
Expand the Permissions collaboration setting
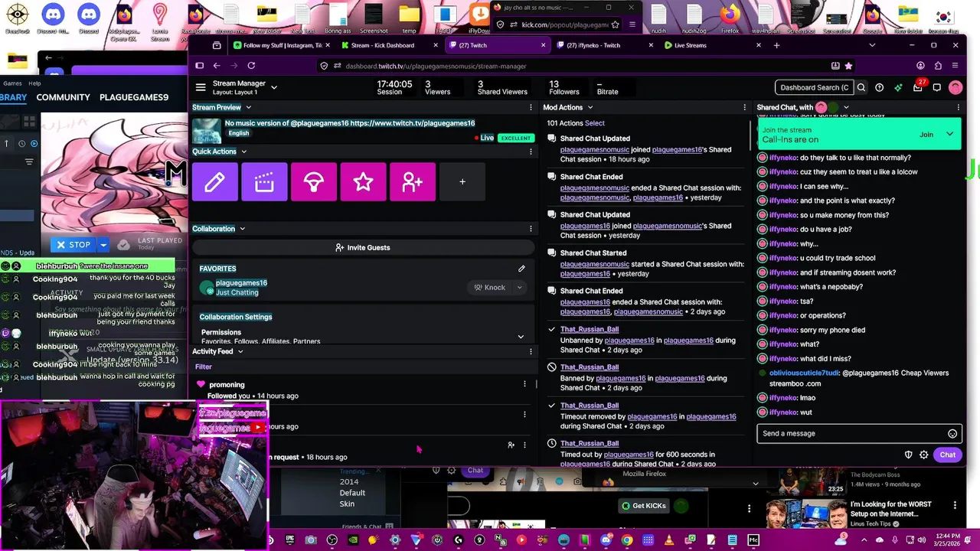coord(521,337)
